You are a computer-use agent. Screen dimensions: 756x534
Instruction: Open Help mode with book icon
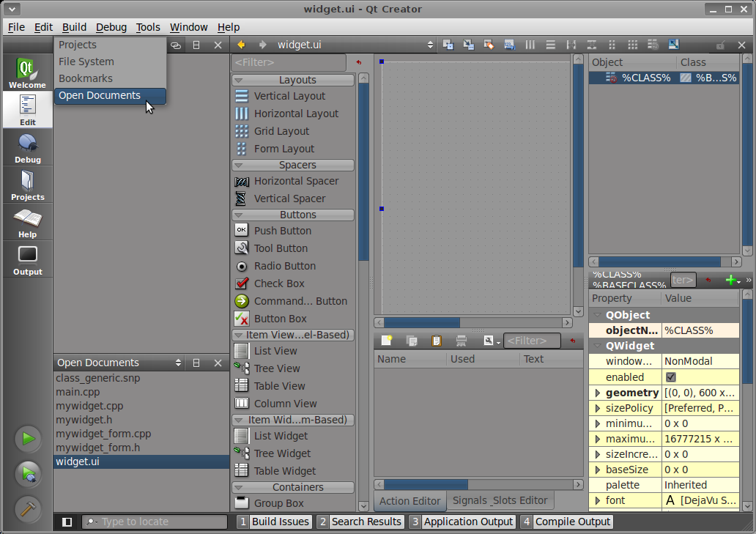27,223
